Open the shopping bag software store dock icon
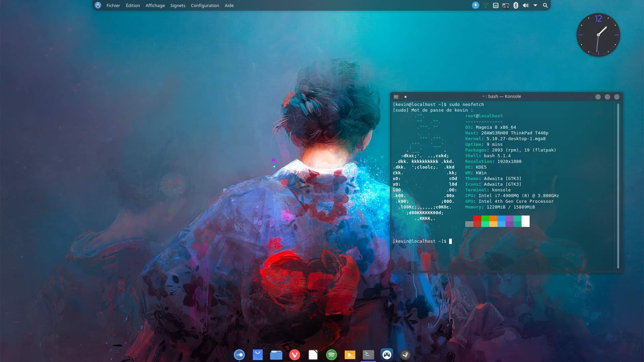The image size is (644, 362). click(258, 355)
